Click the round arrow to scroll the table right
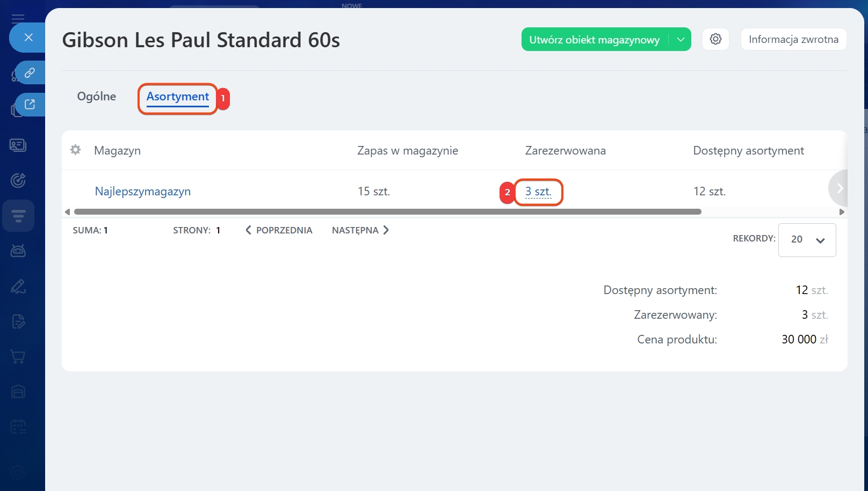 pos(839,188)
